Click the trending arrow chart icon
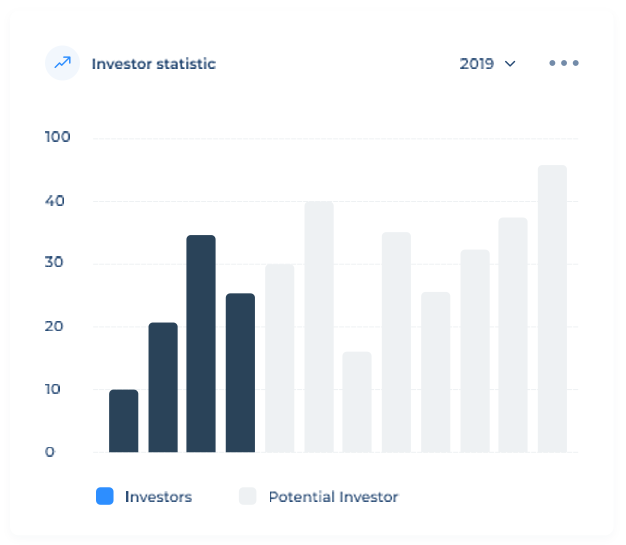 coord(63,63)
